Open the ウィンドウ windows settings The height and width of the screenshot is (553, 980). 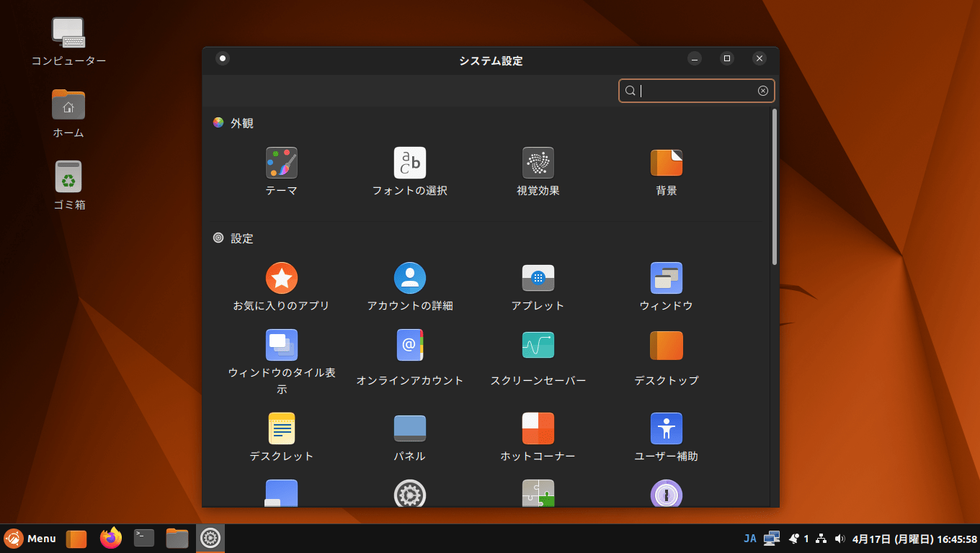[666, 279]
